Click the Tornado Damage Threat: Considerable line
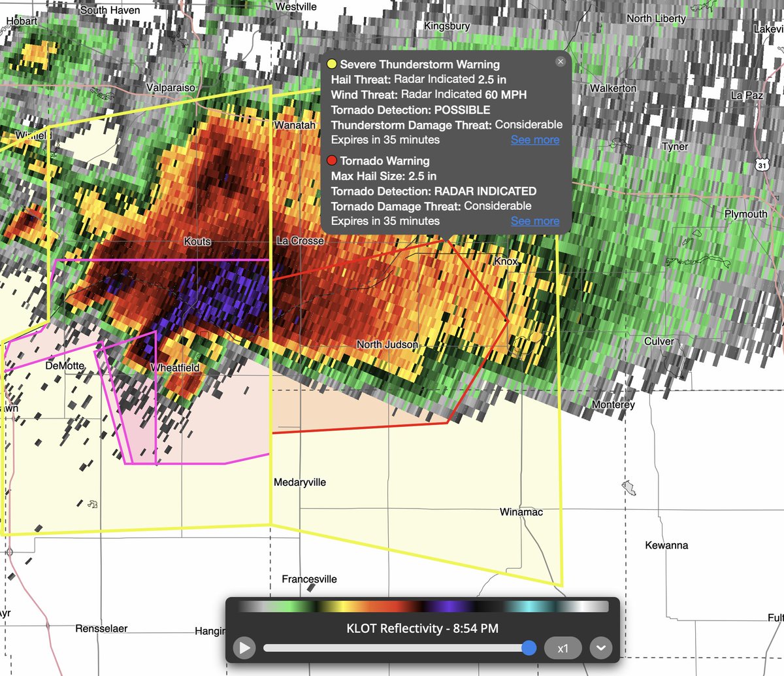Image resolution: width=784 pixels, height=676 pixels. coord(431,206)
